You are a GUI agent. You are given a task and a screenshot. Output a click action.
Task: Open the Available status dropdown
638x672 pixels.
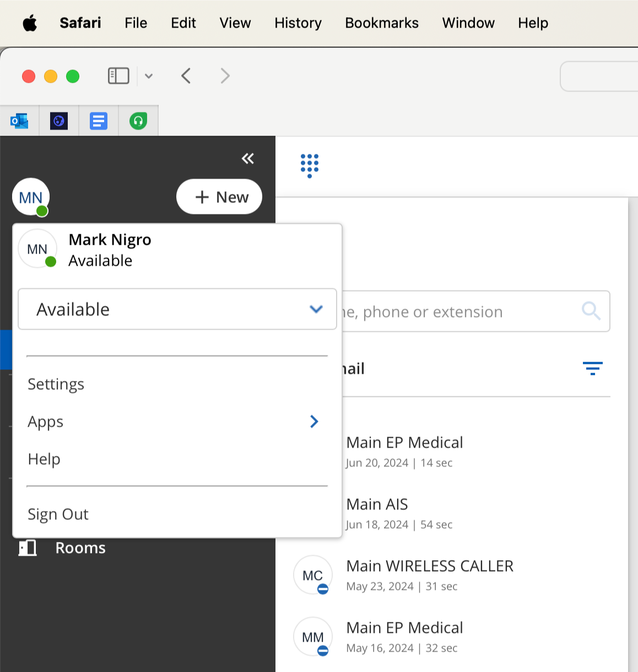pyautogui.click(x=177, y=309)
